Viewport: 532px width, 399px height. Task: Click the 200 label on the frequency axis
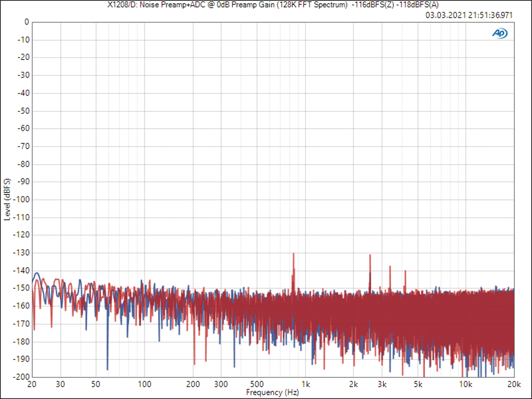[x=193, y=384]
